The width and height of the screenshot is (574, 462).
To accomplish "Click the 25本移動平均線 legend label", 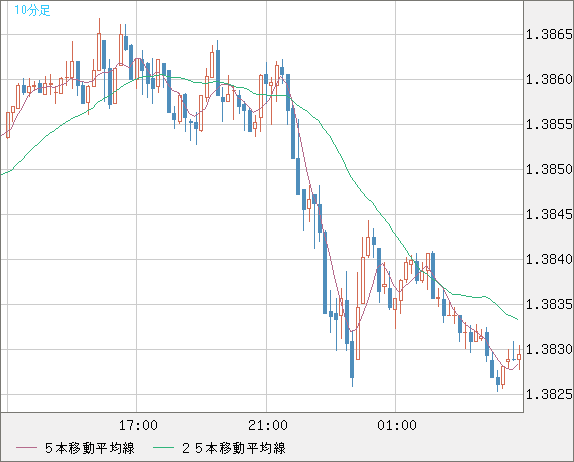I will coord(234,448).
